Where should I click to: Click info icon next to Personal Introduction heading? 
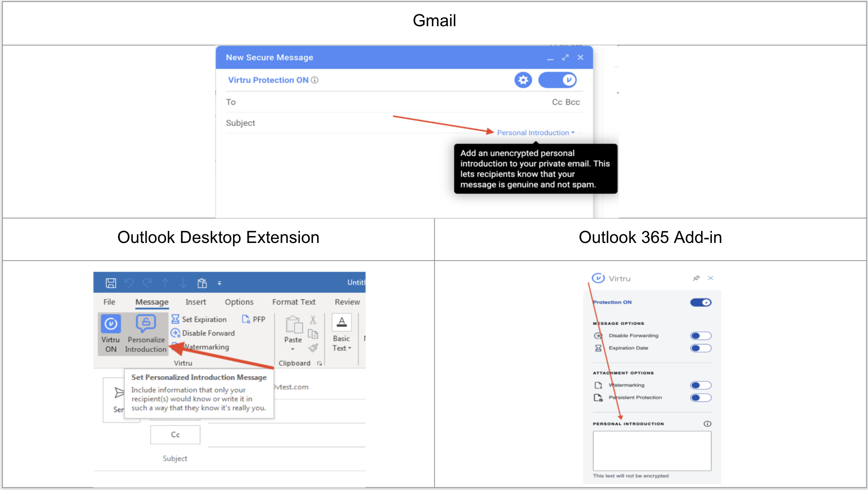pyautogui.click(x=707, y=424)
